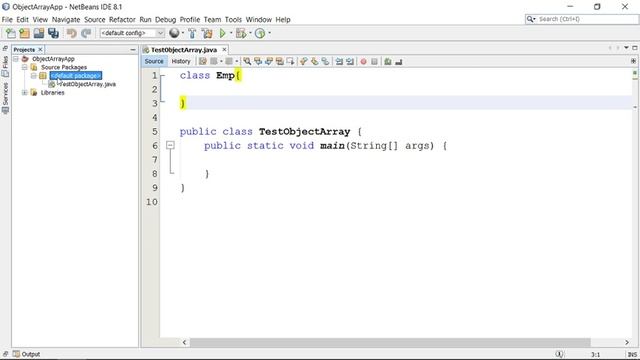Open the Files side tab
Image resolution: width=640 pixels, height=360 pixels.
pyautogui.click(x=5, y=66)
